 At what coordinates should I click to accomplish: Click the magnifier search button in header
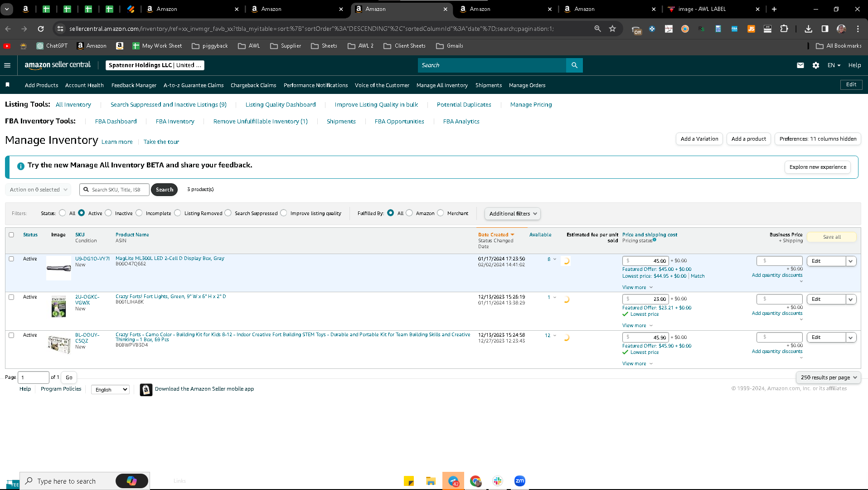pyautogui.click(x=574, y=65)
